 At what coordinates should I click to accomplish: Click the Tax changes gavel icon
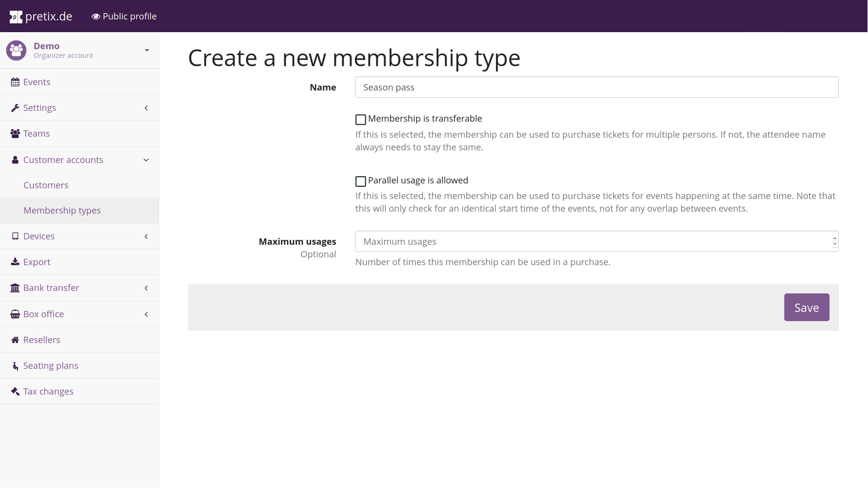tap(15, 392)
